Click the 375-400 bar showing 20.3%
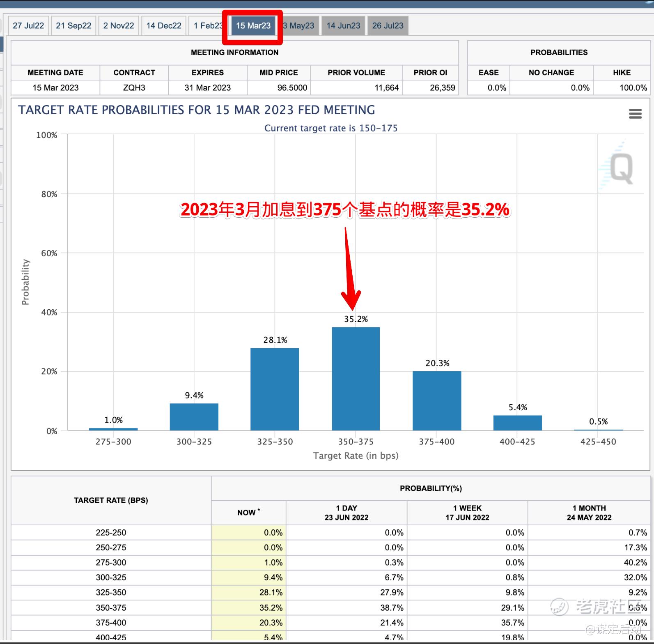 pos(437,401)
